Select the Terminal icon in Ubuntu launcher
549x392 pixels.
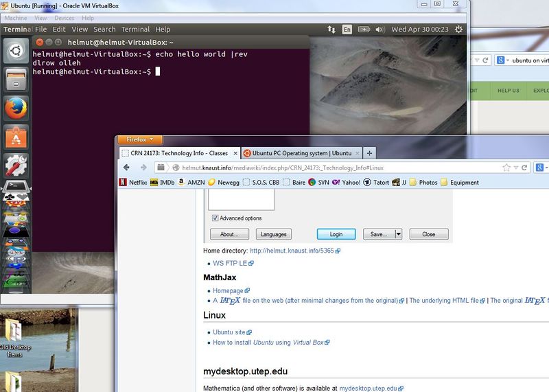point(16,185)
